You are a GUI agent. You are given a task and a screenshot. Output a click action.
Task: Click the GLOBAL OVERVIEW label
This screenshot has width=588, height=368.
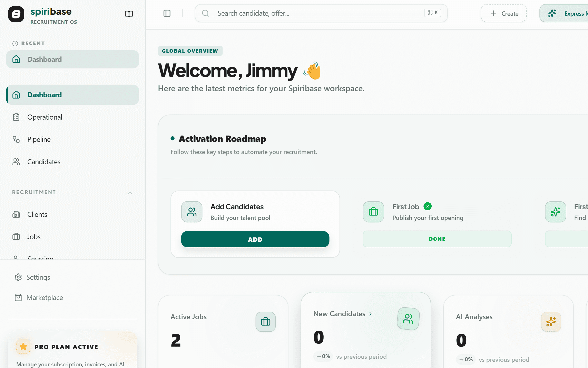[x=190, y=51]
